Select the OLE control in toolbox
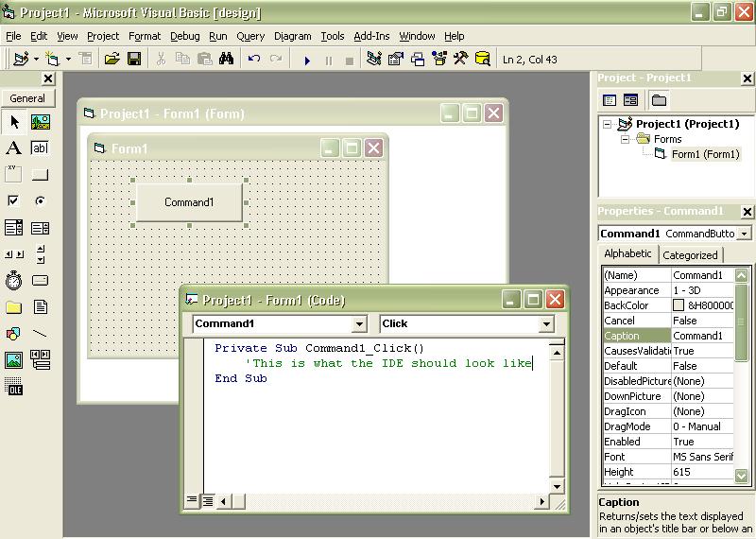Viewport: 756px width, 539px height. [13, 386]
